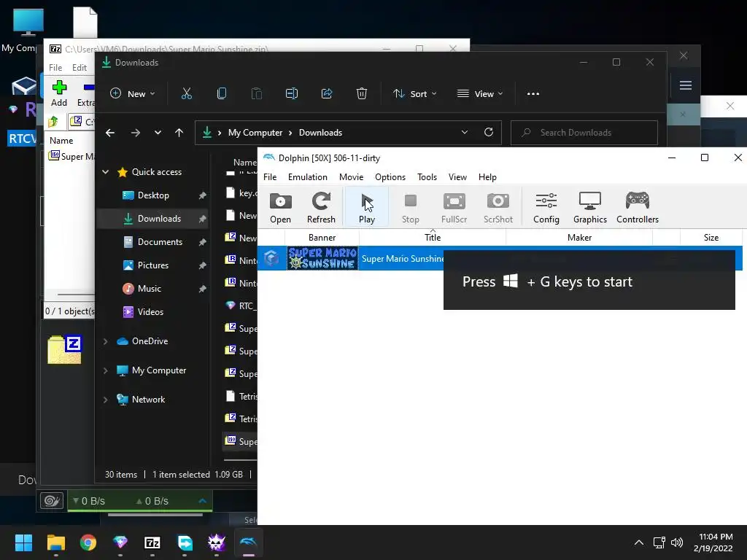Expand the network speed panel chevron
The height and width of the screenshot is (560, 747).
(x=203, y=500)
